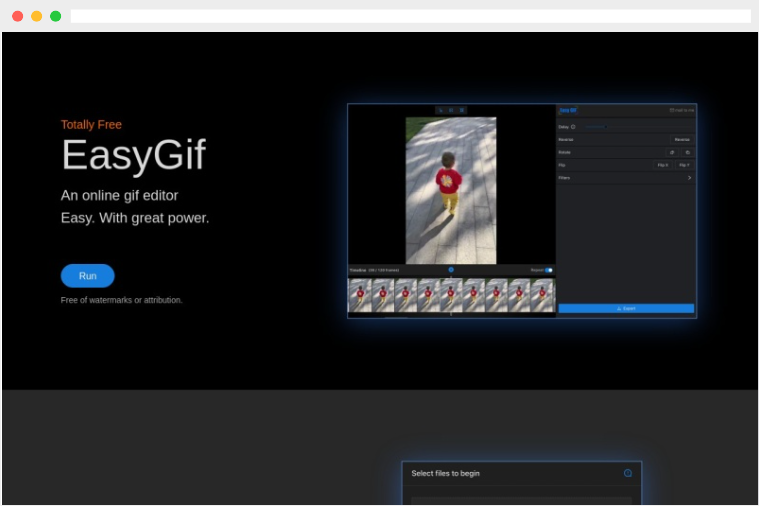Click the "mail to me" link
The image size is (759, 506).
point(682,110)
